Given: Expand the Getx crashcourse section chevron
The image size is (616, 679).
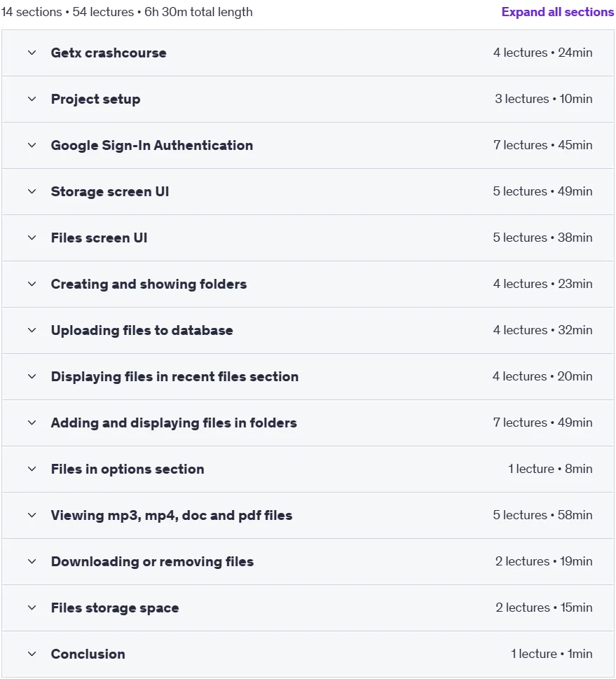Looking at the screenshot, I should [x=32, y=53].
